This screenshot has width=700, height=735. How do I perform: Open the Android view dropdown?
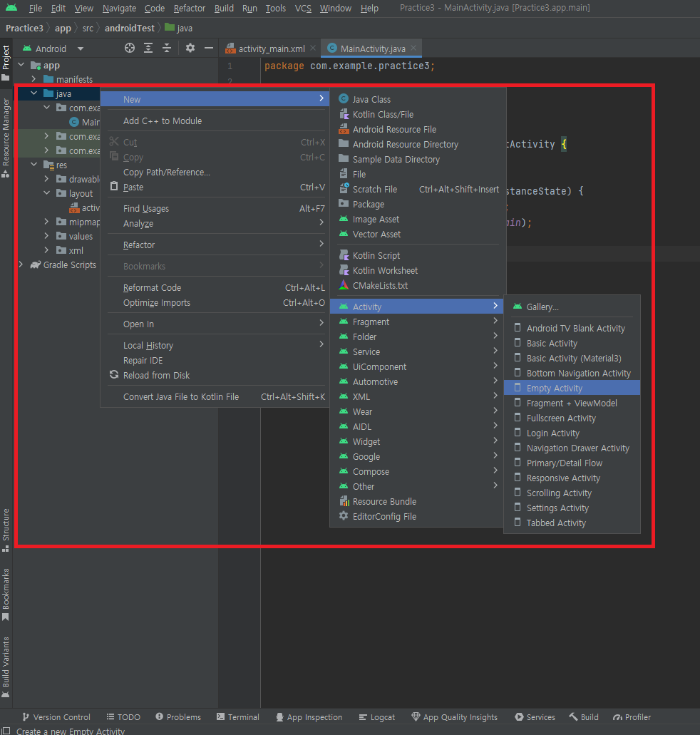53,48
